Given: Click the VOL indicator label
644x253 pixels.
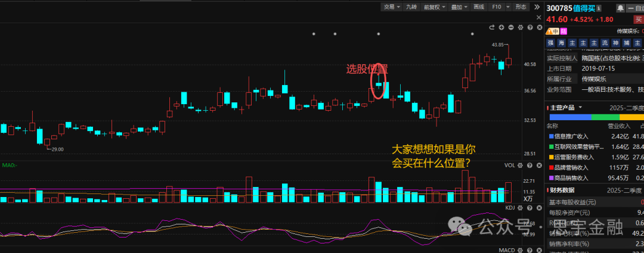Looking at the screenshot, I should point(509,165).
